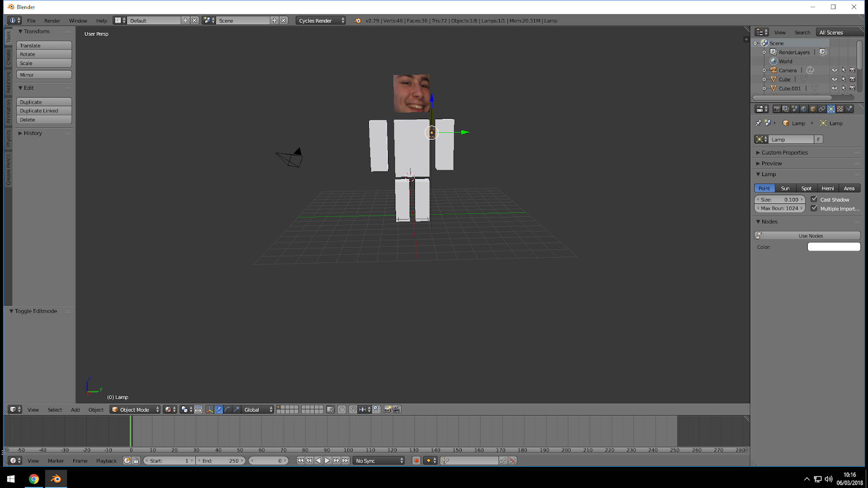The width and height of the screenshot is (868, 488).
Task: Click the Mirror button in Transform tools
Action: 43,74
